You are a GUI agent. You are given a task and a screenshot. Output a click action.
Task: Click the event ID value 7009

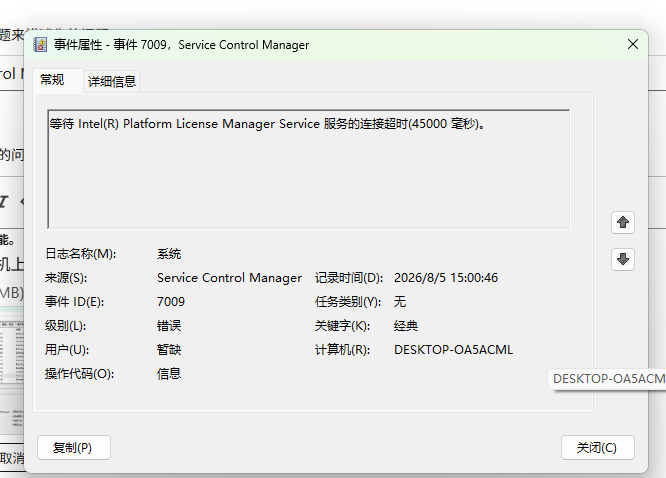(x=171, y=302)
